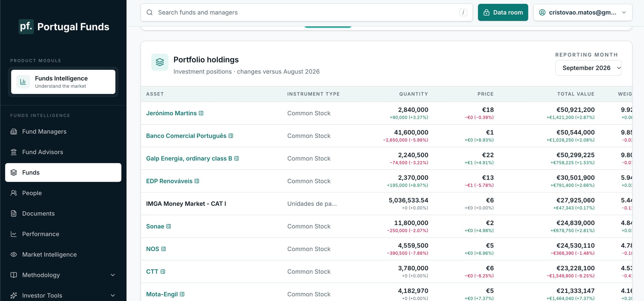
Task: Open Sonae asset link
Action: pos(155,226)
